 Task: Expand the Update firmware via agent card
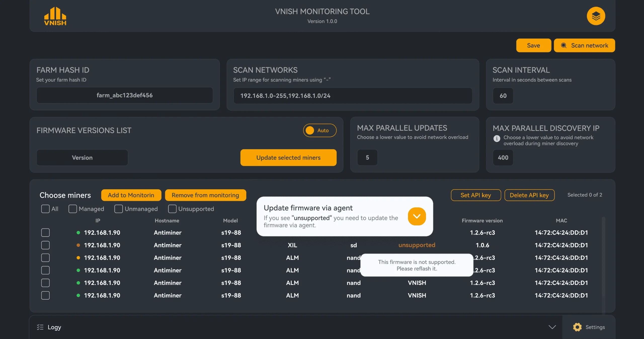[417, 216]
